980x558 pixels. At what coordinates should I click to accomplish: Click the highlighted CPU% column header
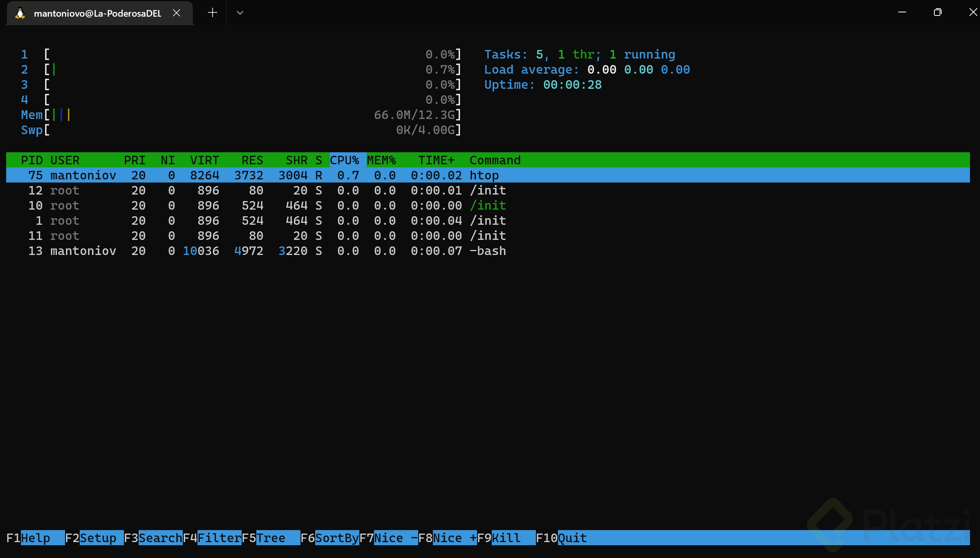pos(348,160)
